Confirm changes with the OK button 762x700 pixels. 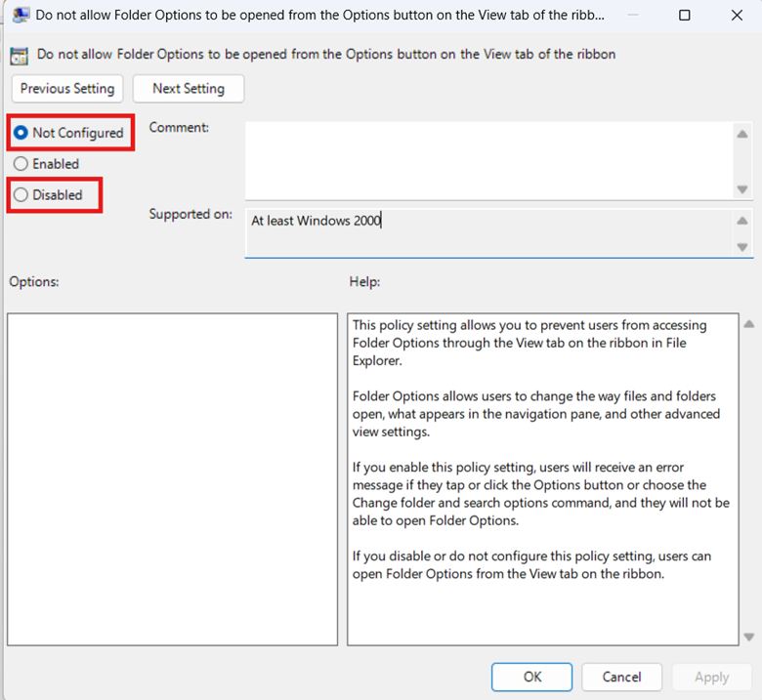click(x=531, y=677)
